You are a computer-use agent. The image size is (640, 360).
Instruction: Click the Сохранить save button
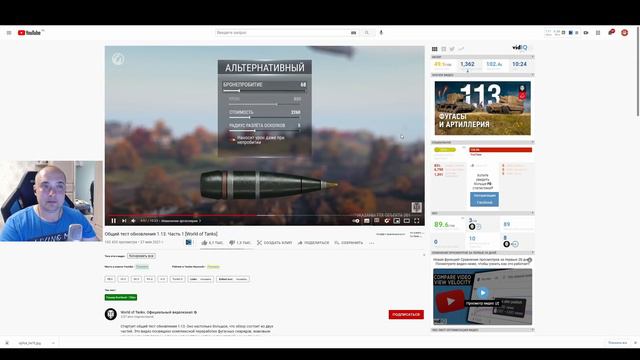pyautogui.click(x=349, y=243)
